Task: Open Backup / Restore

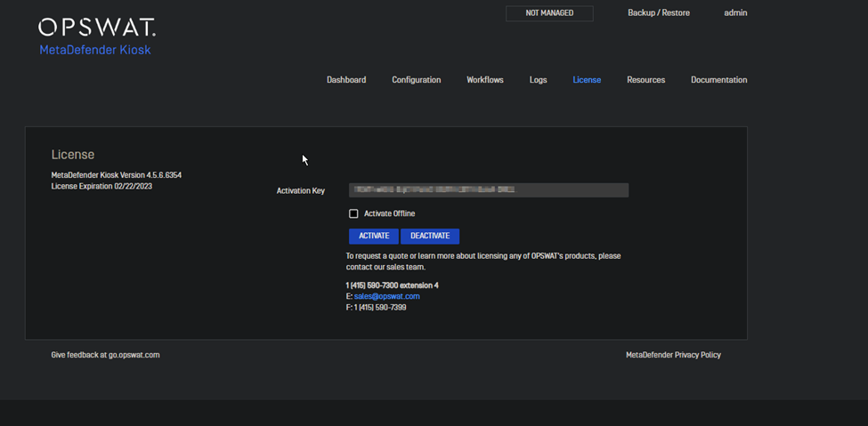Action: [659, 12]
